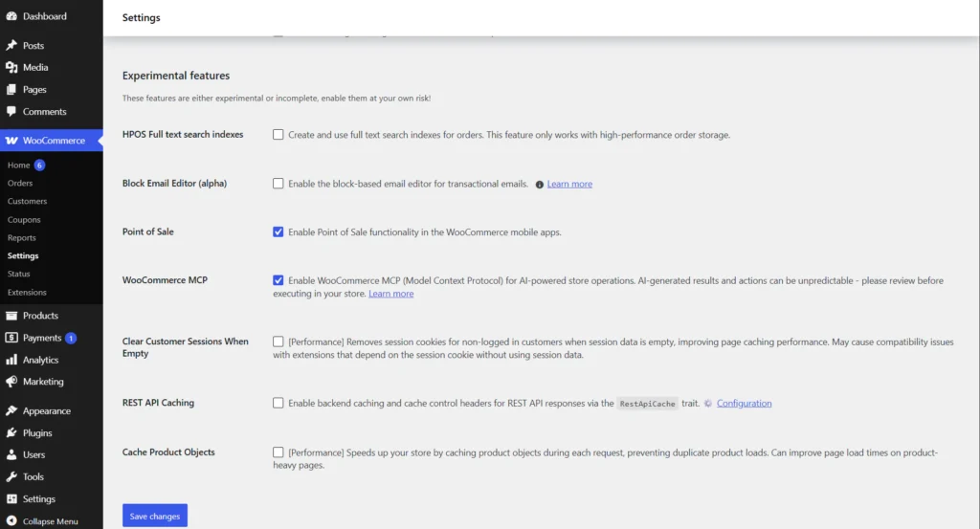Image resolution: width=980 pixels, height=529 pixels.
Task: Click the Tools wrench icon
Action: [x=11, y=476]
